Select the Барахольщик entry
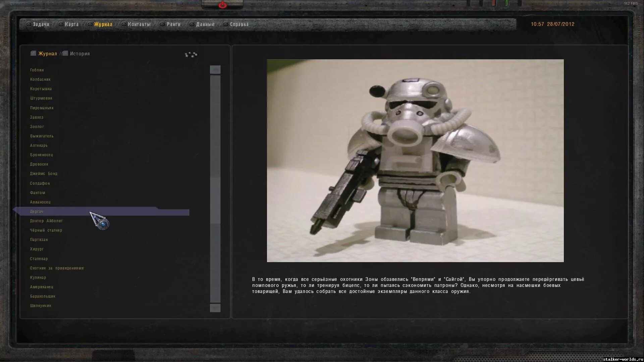 click(43, 296)
